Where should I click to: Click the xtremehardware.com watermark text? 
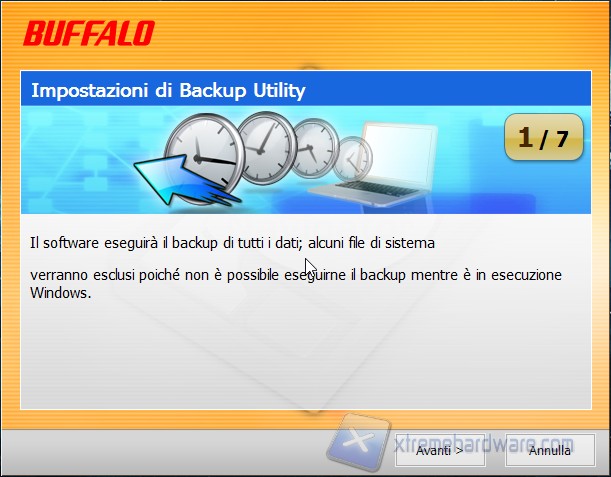483,443
